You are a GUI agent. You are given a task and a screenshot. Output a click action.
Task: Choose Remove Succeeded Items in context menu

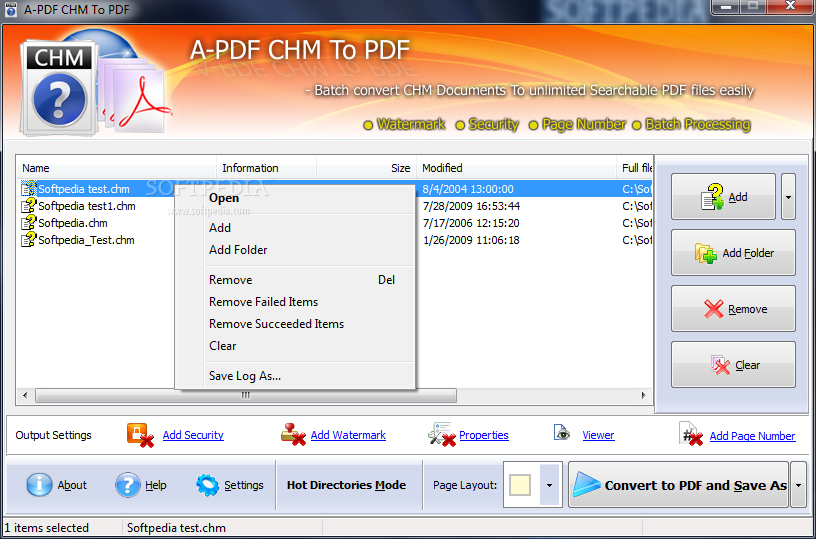295,324
